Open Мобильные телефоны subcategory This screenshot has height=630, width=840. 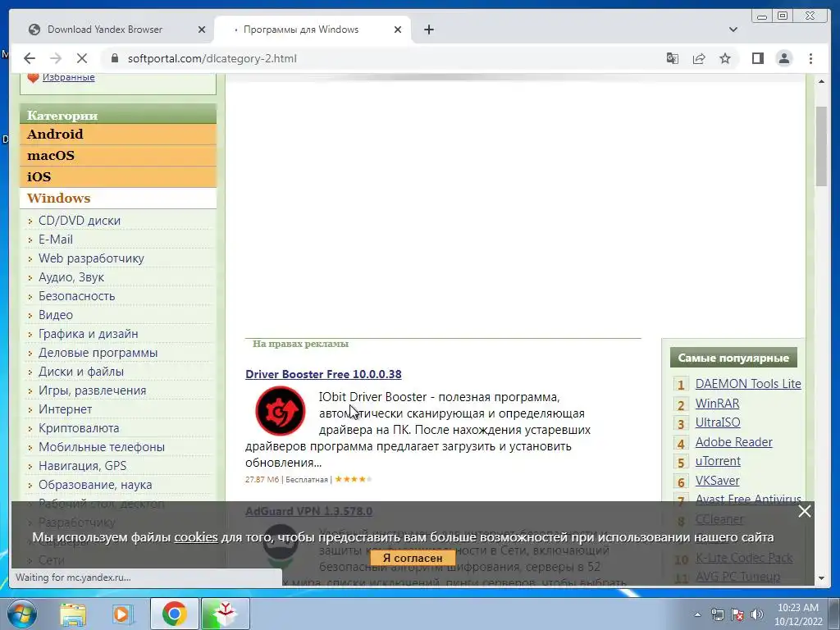[x=102, y=447]
